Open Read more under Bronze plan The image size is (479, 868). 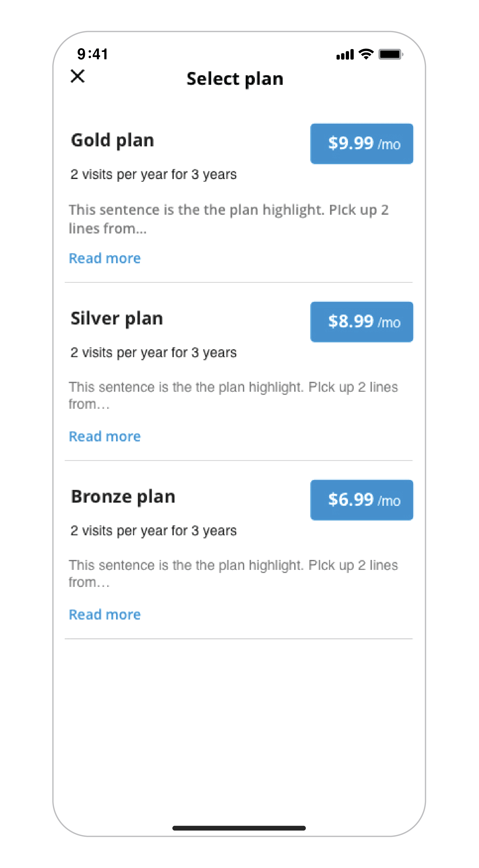point(104,614)
